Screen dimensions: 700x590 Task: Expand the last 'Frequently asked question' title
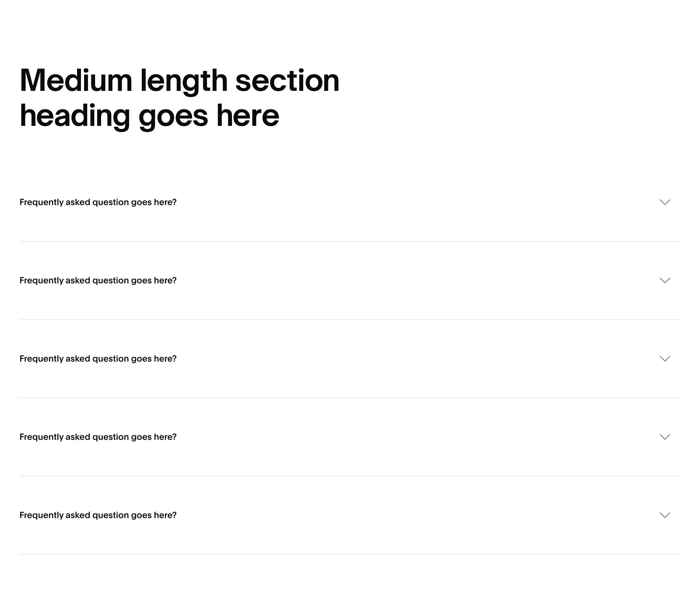(98, 515)
